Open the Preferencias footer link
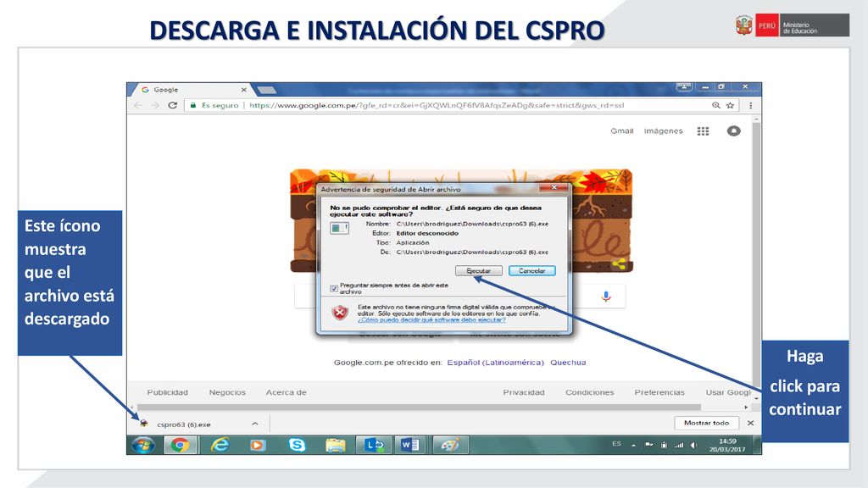Image resolution: width=868 pixels, height=488 pixels. 659,392
